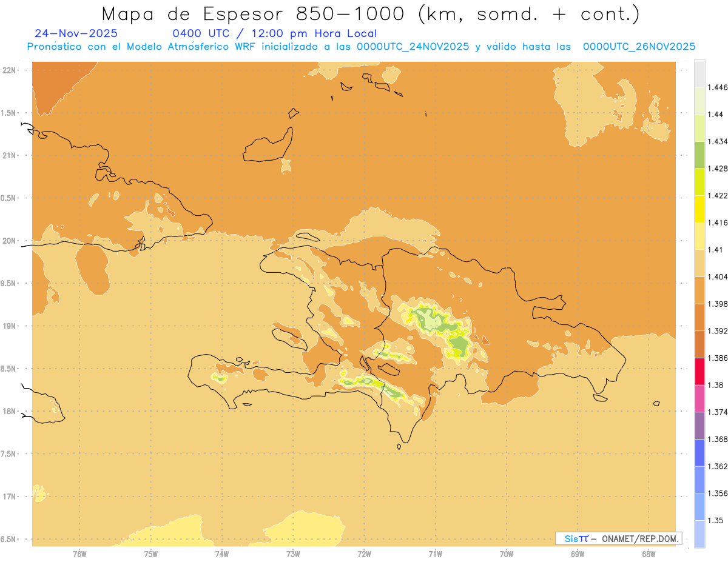Click the pink colorbar segment between 1.374 and 1.38
Viewport: 728px width, 562px height.
tap(699, 398)
